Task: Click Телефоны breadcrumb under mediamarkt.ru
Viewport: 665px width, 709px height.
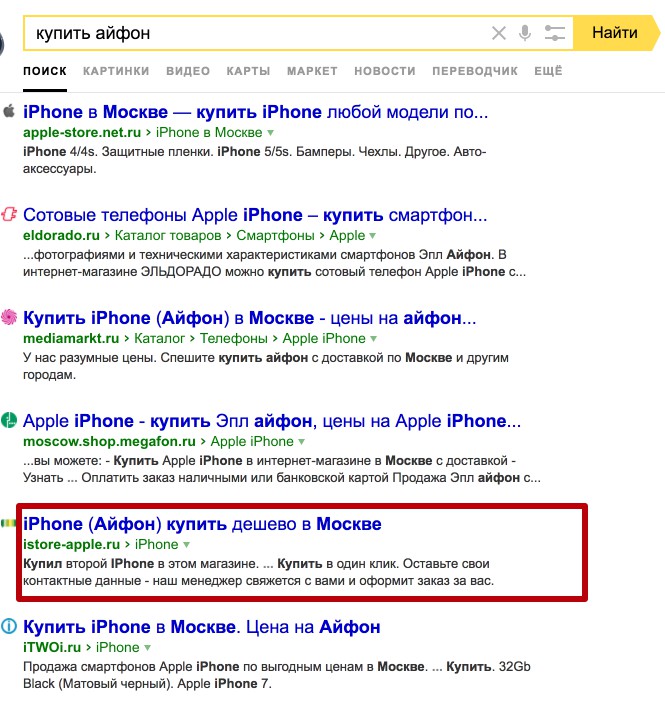Action: (x=234, y=339)
